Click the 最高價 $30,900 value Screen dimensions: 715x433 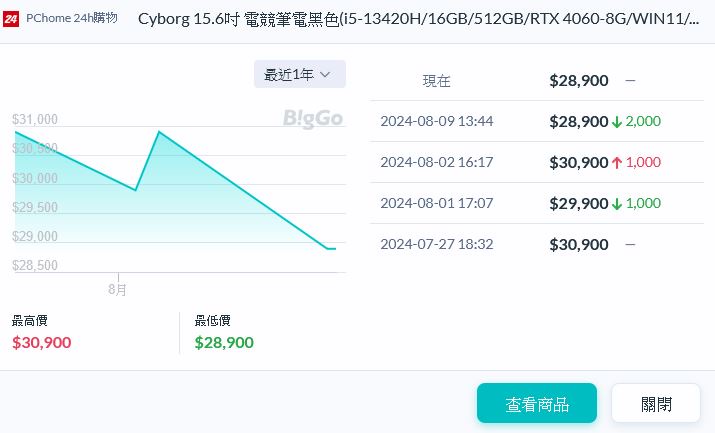click(42, 342)
